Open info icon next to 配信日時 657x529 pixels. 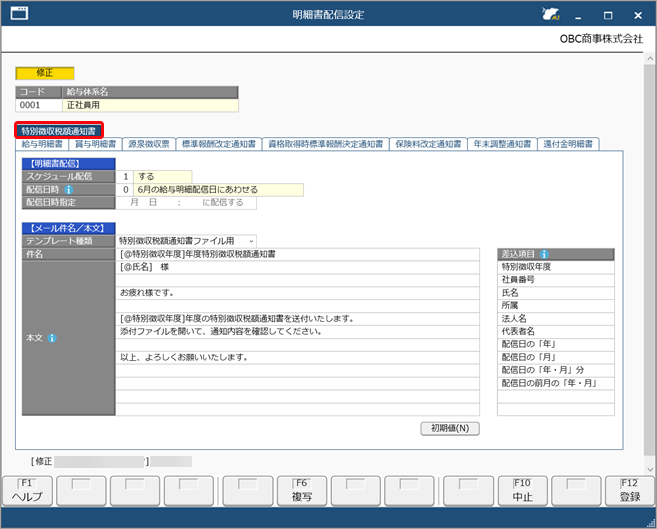pos(69,190)
